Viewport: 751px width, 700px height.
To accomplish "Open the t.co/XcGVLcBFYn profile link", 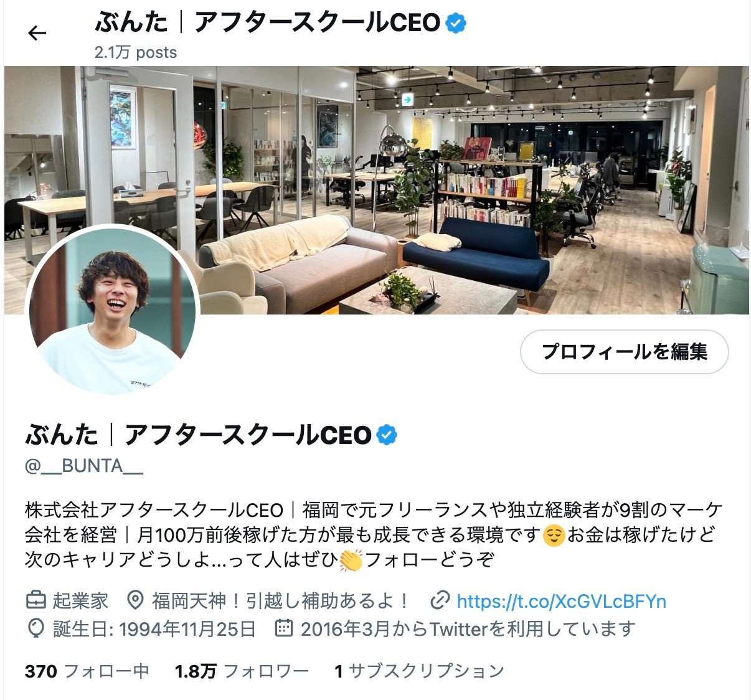I will [561, 601].
